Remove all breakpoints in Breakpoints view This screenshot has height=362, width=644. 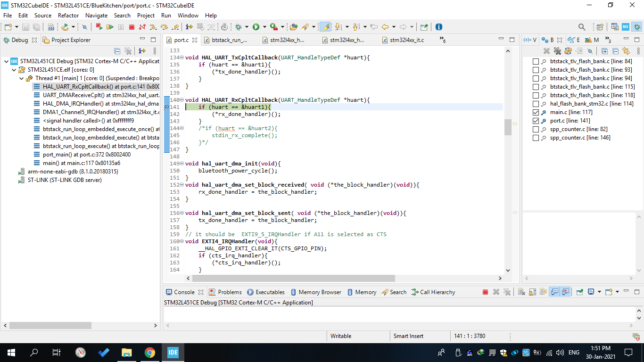coord(557,51)
